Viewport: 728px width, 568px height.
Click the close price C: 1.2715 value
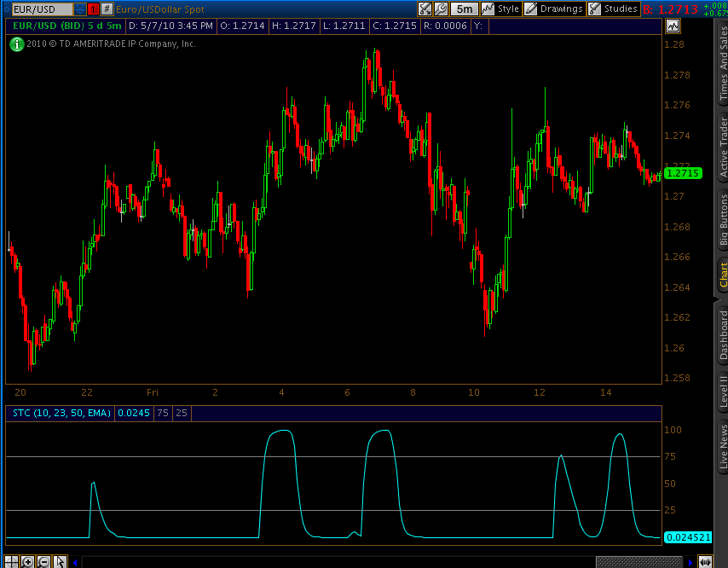(x=395, y=26)
